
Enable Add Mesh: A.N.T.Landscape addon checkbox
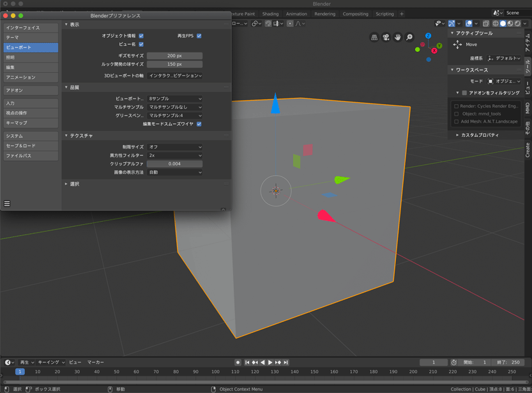[457, 121]
